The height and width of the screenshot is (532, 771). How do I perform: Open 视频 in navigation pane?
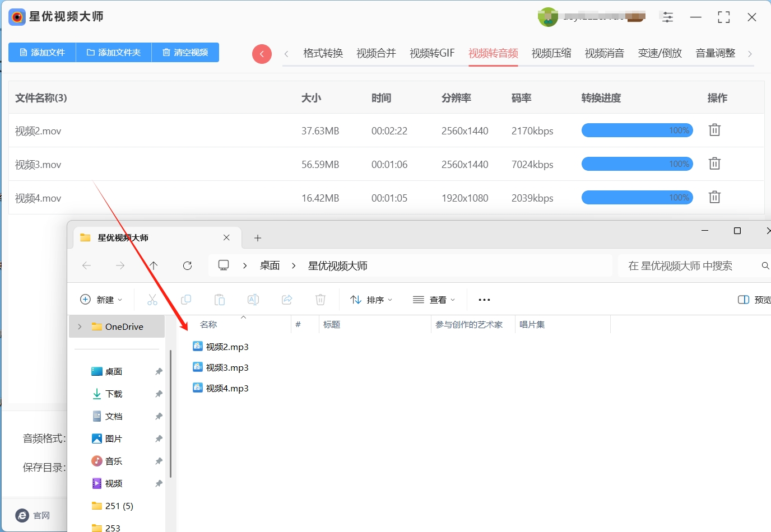pyautogui.click(x=114, y=483)
